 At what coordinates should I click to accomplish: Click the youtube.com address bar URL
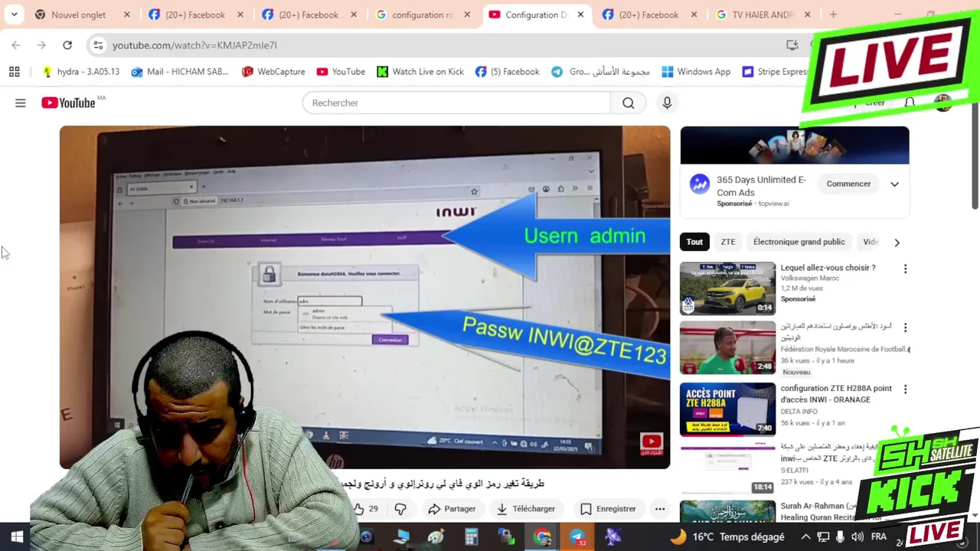194,45
